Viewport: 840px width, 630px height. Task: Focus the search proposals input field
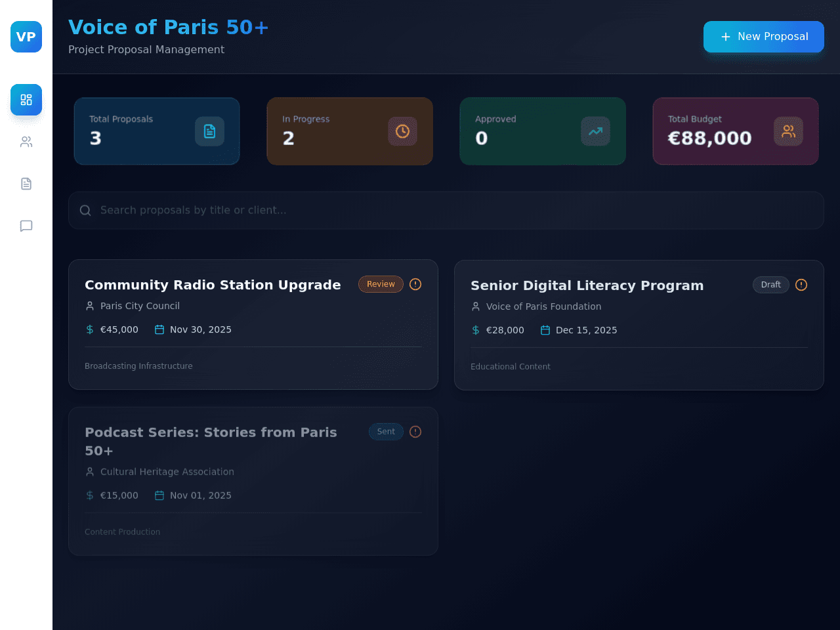tap(446, 211)
